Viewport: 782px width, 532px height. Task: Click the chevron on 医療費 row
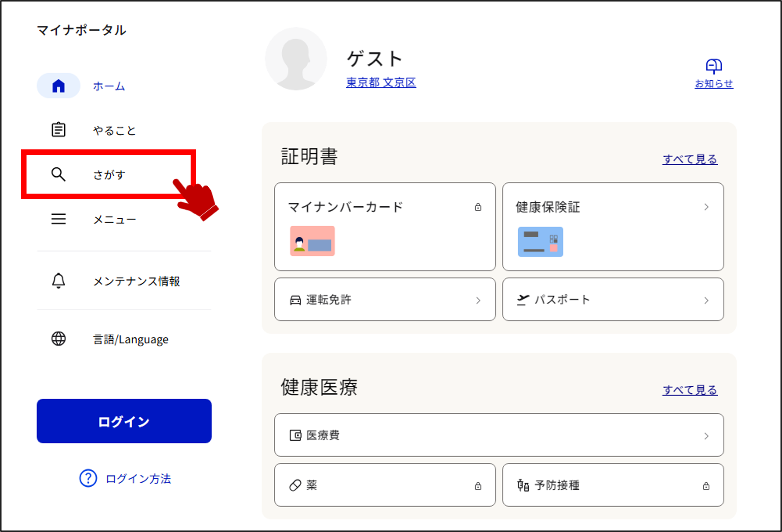[x=706, y=436]
